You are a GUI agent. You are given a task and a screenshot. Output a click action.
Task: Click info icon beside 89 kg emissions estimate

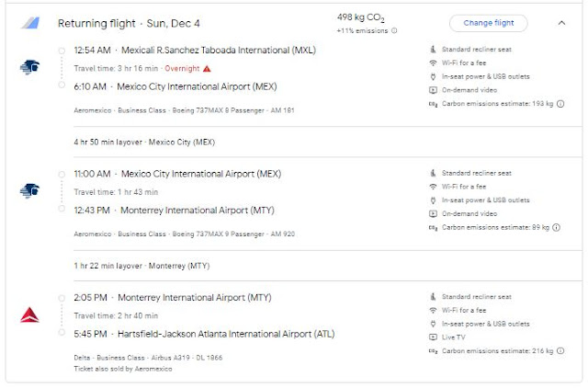[557, 227]
